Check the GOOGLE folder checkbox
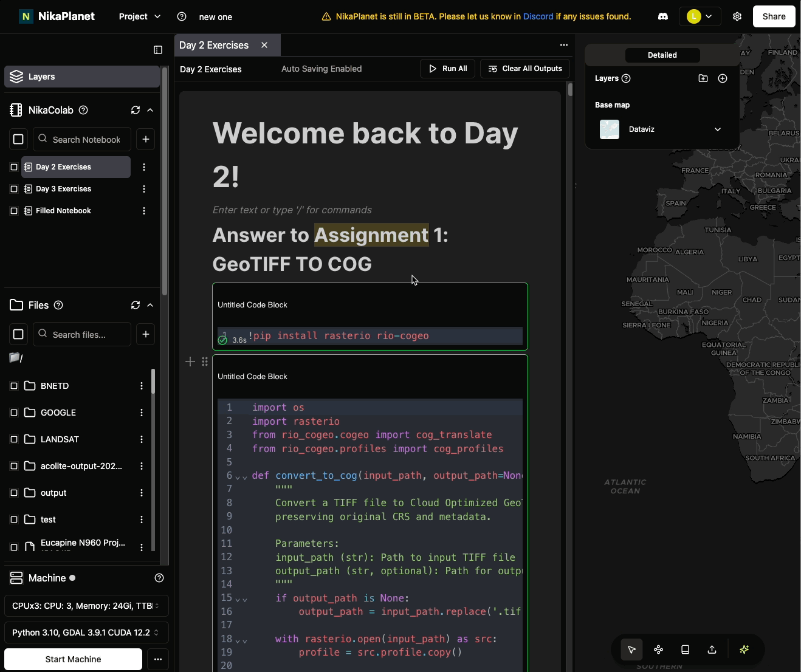801x672 pixels. [x=14, y=413]
